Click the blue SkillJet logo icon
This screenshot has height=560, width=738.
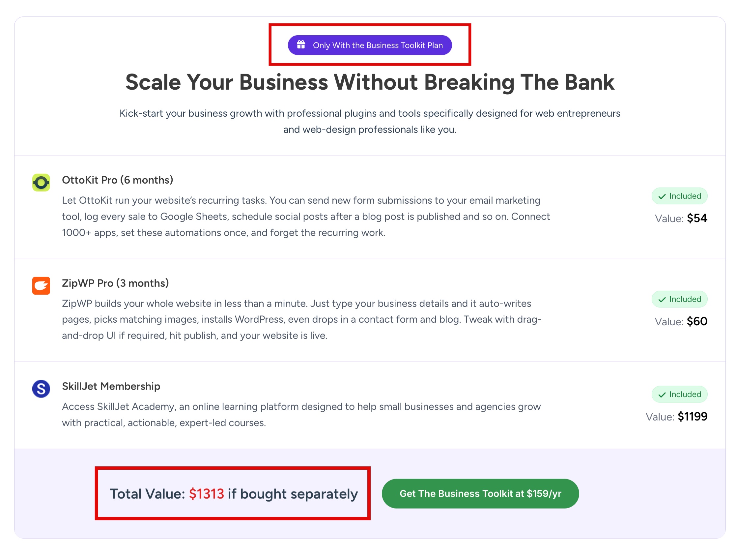click(x=41, y=389)
